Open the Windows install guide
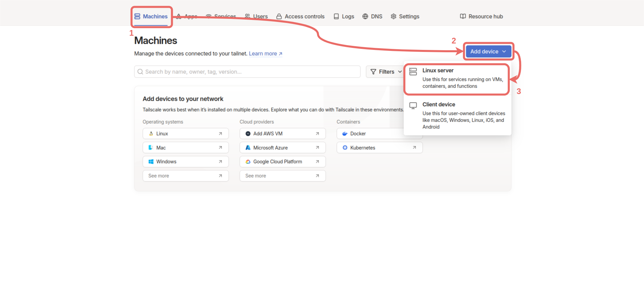Viewport: 644px width, 299px height. (x=186, y=162)
